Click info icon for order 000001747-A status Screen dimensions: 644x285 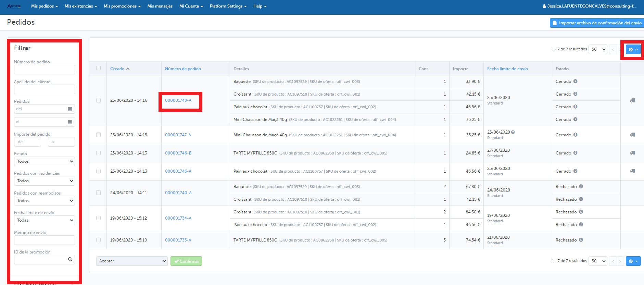576,135
